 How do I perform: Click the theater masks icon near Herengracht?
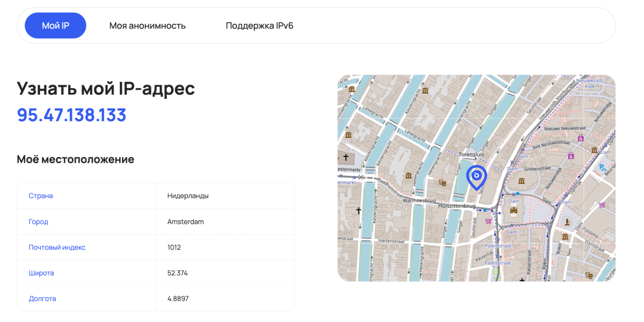pos(442,183)
